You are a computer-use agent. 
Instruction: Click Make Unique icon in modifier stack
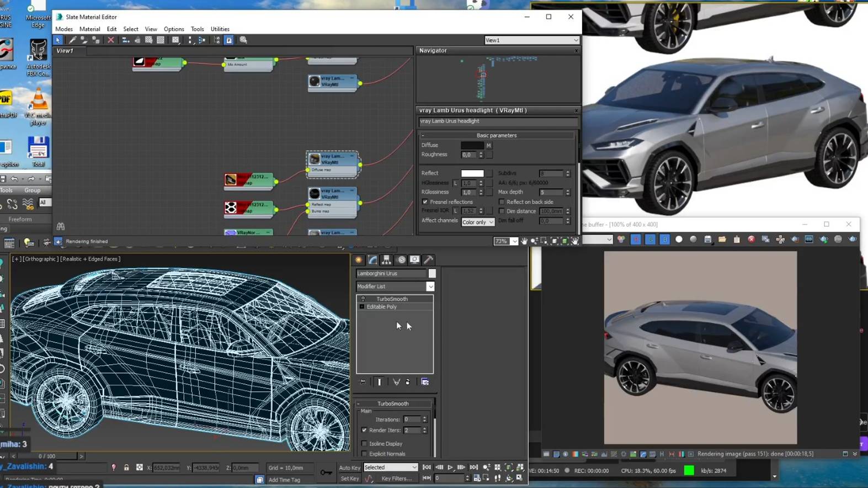396,382
